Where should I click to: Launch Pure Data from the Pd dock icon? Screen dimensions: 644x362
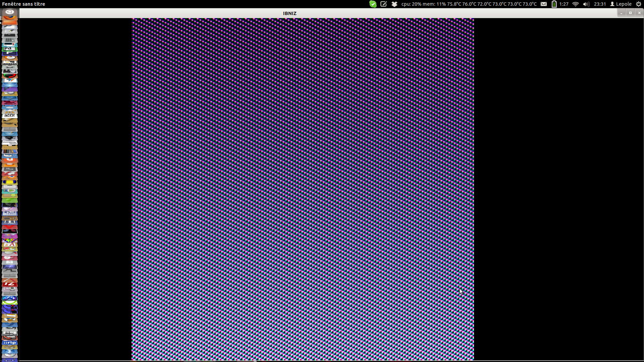[x=9, y=49]
